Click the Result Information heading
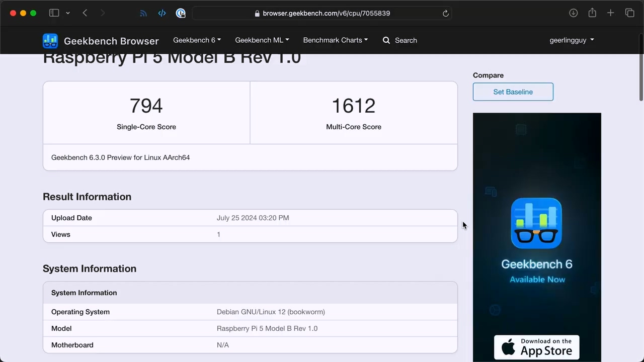Screen dimensions: 644x362 pyautogui.click(x=87, y=197)
